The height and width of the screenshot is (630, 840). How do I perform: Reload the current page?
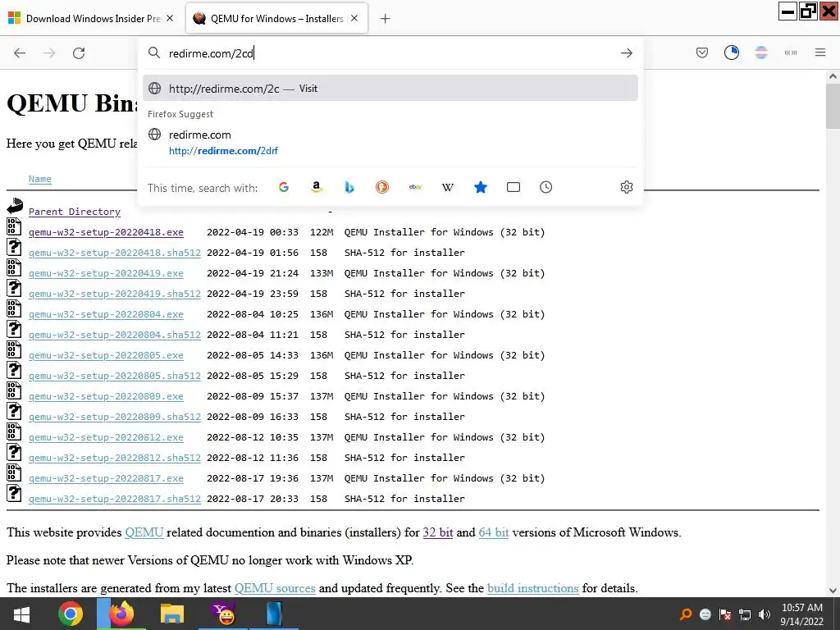point(79,53)
